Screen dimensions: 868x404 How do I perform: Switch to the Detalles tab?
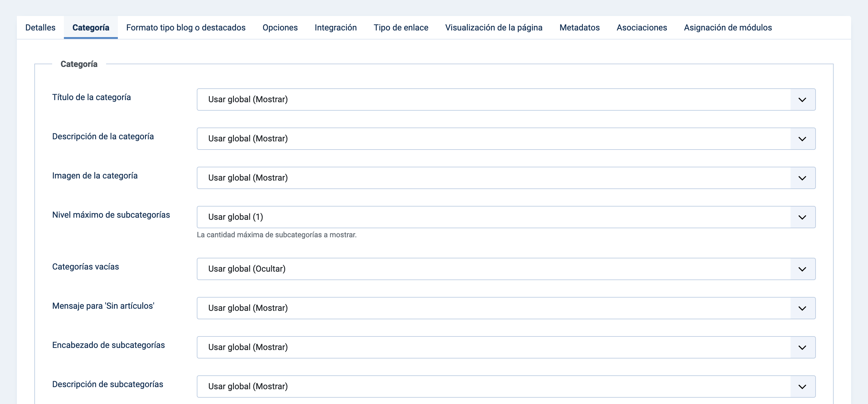click(x=40, y=27)
